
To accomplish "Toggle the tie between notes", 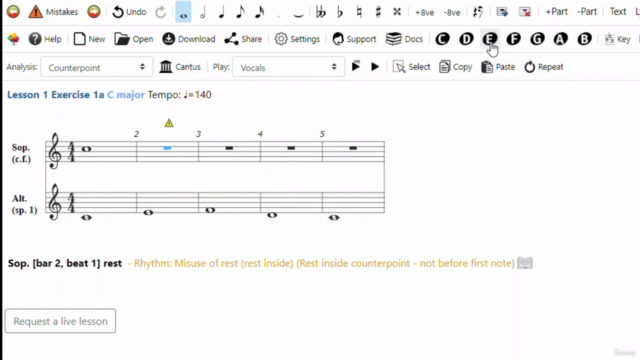I will point(298,15).
